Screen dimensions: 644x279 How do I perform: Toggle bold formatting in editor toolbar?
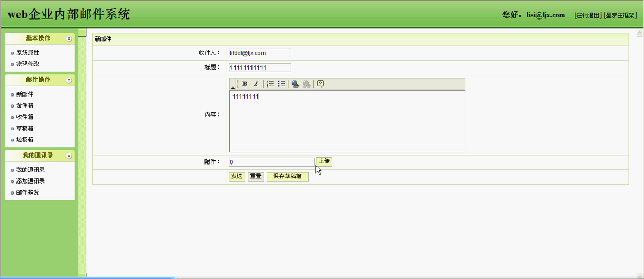(x=245, y=84)
